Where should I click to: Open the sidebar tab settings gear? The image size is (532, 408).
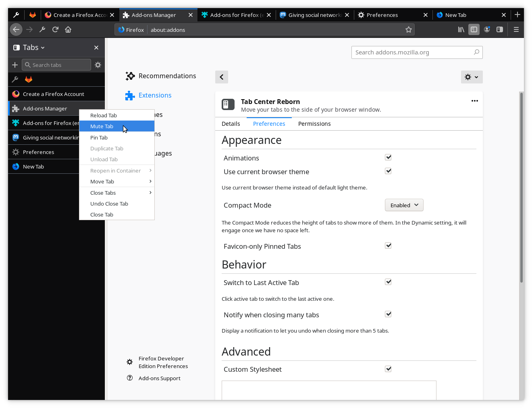(x=98, y=65)
